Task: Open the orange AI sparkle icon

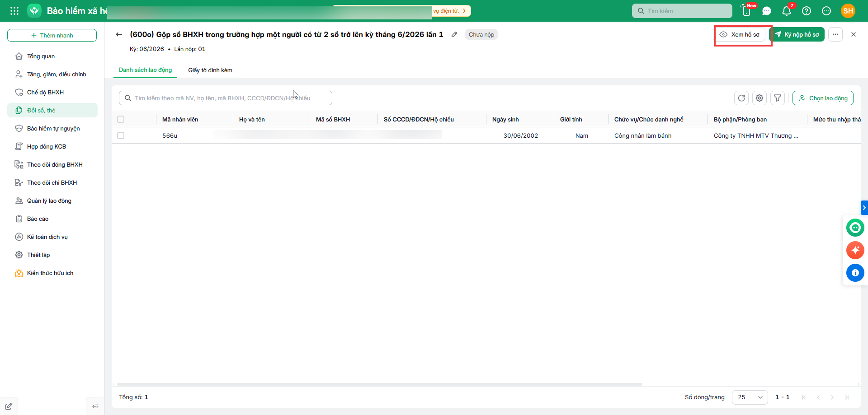Action: [x=855, y=250]
